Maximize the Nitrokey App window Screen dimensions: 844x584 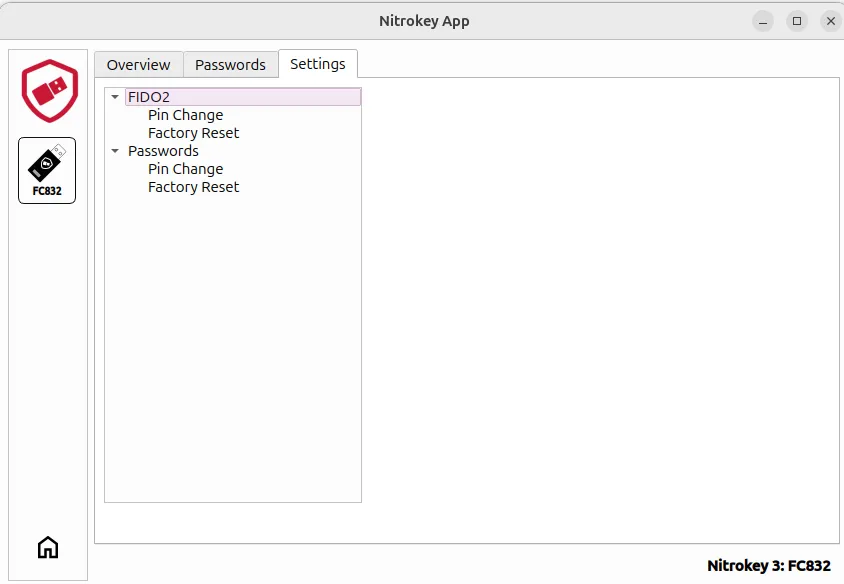(797, 21)
